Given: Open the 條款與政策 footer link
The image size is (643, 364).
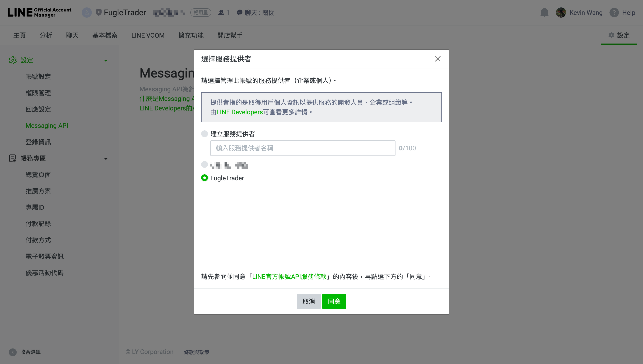Looking at the screenshot, I should 196,352.
